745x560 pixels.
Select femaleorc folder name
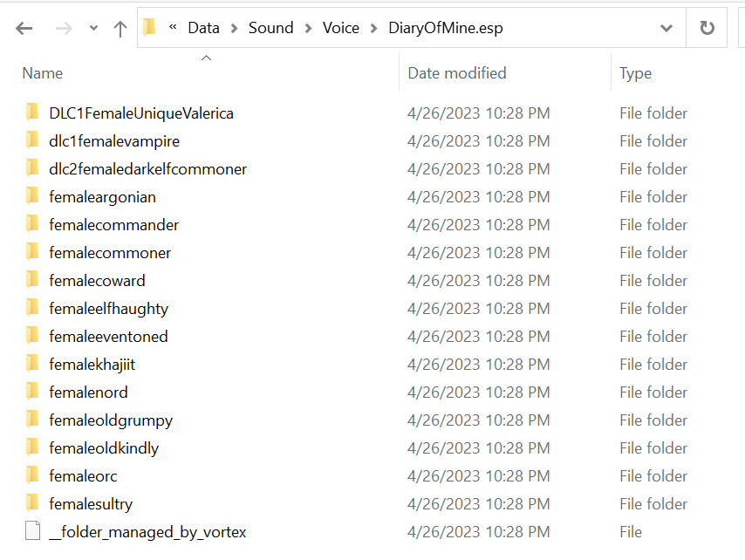pyautogui.click(x=83, y=476)
